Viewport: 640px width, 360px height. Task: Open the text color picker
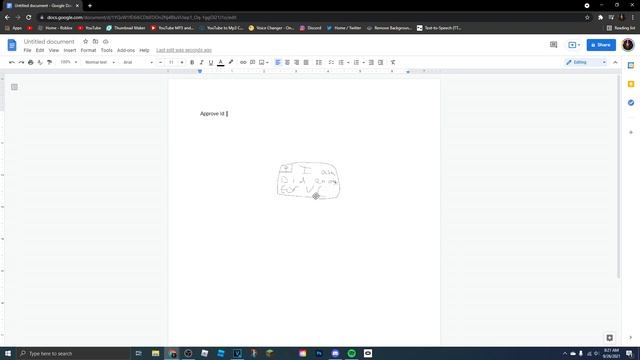(221, 62)
